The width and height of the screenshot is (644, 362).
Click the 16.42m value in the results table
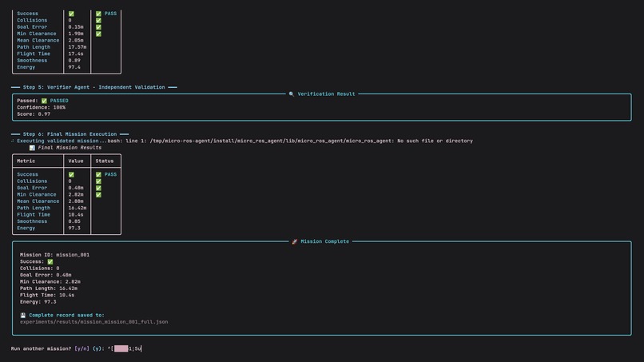pyautogui.click(x=78, y=209)
